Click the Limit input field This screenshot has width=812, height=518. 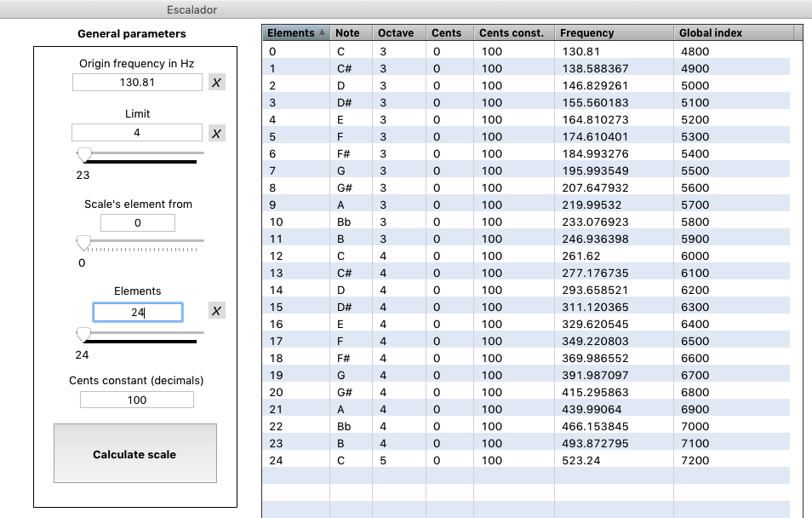(x=137, y=133)
